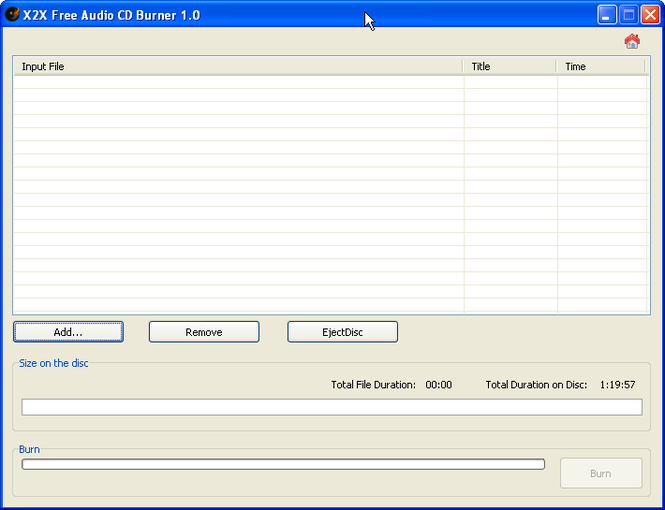Maximize the CD Burner window
This screenshot has height=510, width=665.
point(629,15)
